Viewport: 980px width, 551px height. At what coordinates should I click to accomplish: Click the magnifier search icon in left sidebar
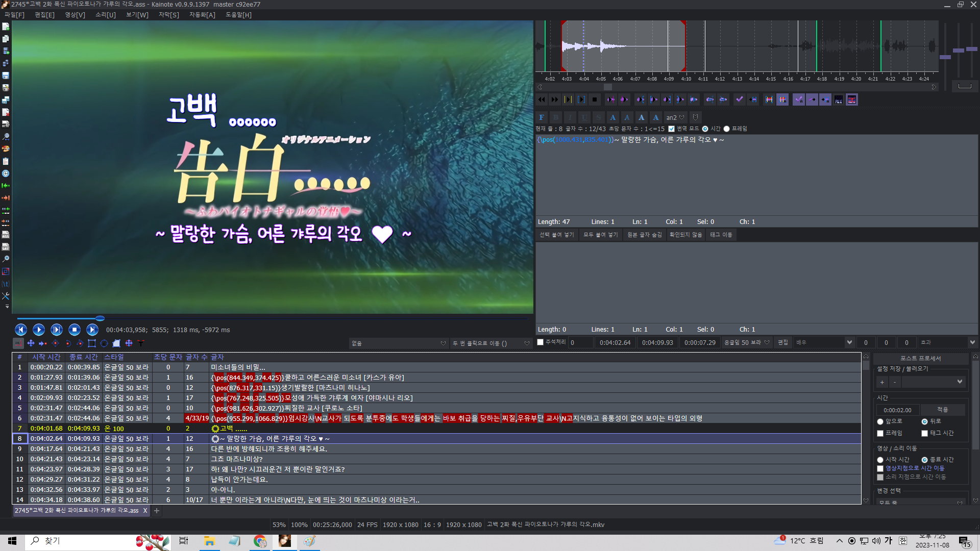[x=6, y=137]
